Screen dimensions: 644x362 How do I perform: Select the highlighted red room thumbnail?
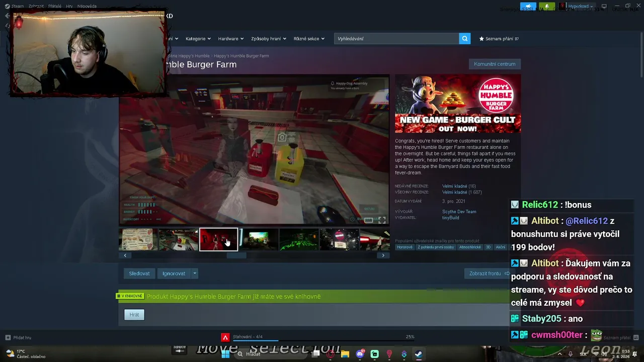click(x=218, y=239)
